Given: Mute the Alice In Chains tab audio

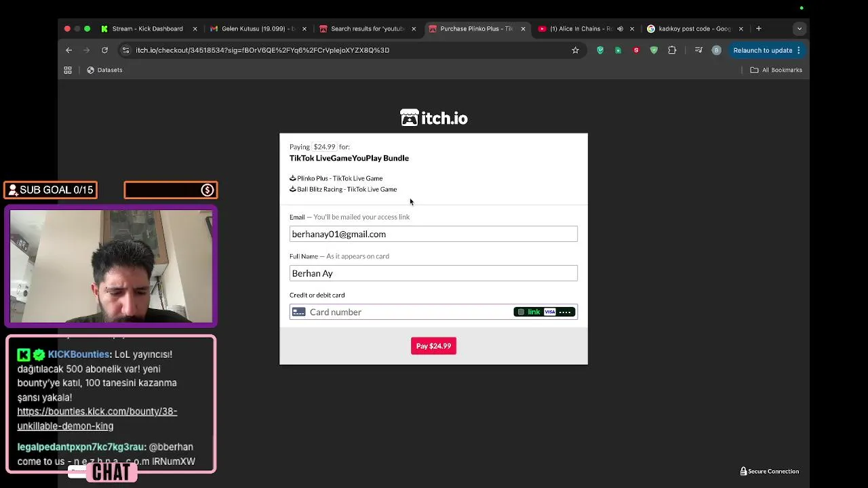Looking at the screenshot, I should (x=620, y=28).
